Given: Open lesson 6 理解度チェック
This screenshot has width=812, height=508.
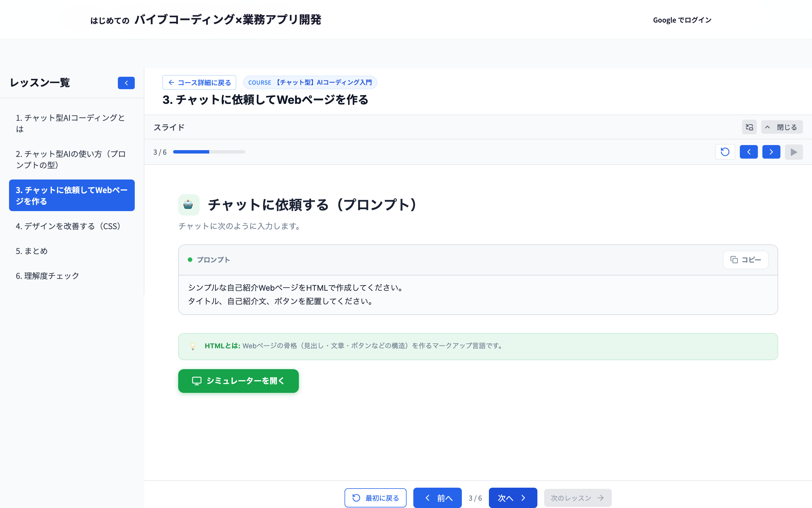Looking at the screenshot, I should [72, 276].
